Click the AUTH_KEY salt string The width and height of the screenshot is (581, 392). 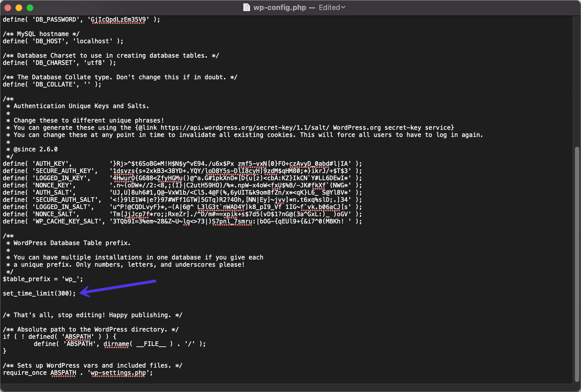pos(230,164)
